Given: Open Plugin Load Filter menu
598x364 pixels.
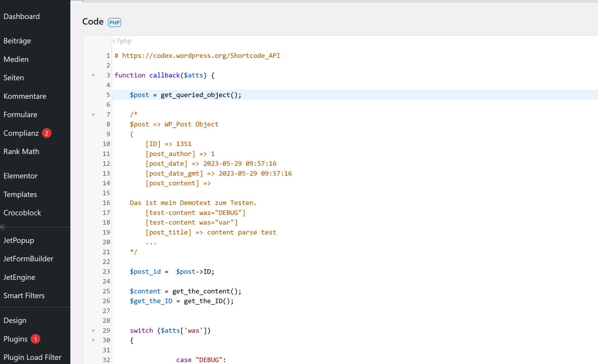Looking at the screenshot, I should click(32, 357).
